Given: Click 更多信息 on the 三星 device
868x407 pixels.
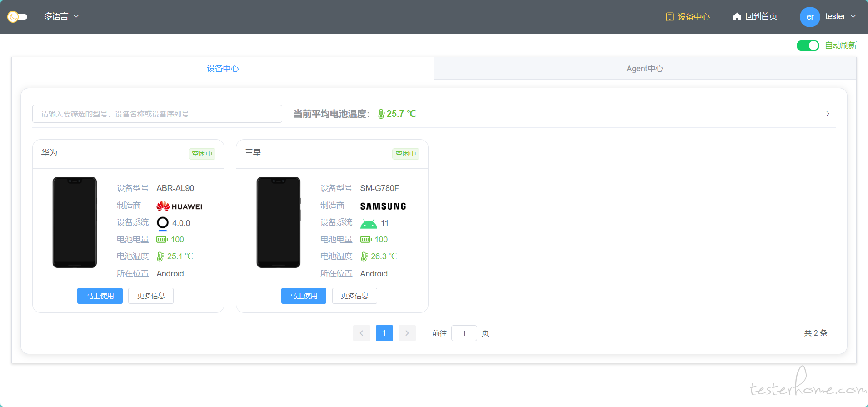Looking at the screenshot, I should pos(354,296).
